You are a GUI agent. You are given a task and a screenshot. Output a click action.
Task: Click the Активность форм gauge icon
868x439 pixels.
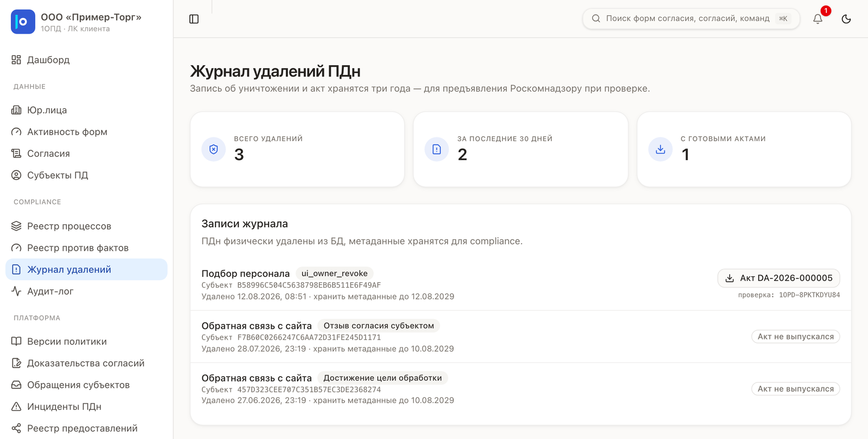point(16,132)
